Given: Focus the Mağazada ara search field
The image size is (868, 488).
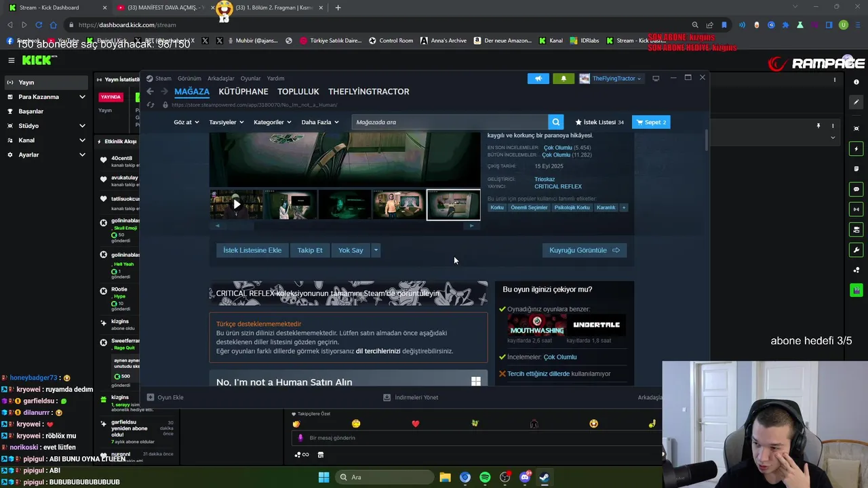Looking at the screenshot, I should (450, 122).
